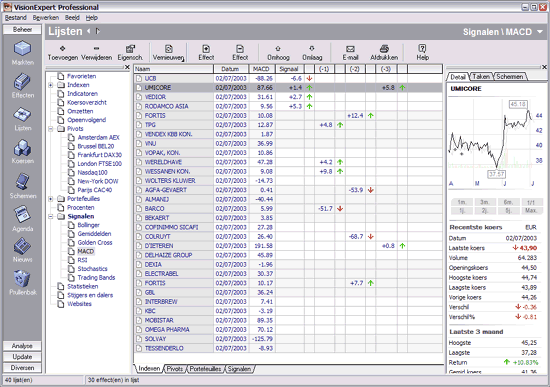
Task: Select the UCB row in the table
Action: 288,78
